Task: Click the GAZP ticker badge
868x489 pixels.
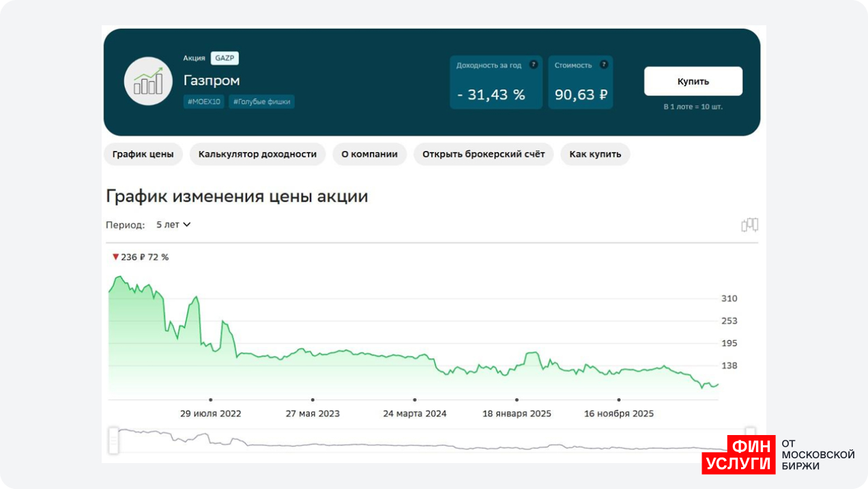Action: [225, 58]
